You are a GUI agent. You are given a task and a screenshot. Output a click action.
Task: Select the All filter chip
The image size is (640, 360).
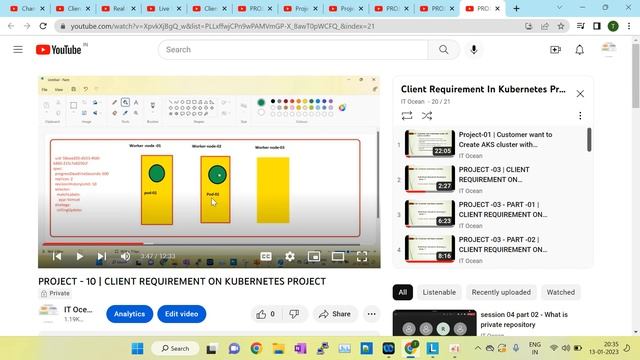[402, 292]
